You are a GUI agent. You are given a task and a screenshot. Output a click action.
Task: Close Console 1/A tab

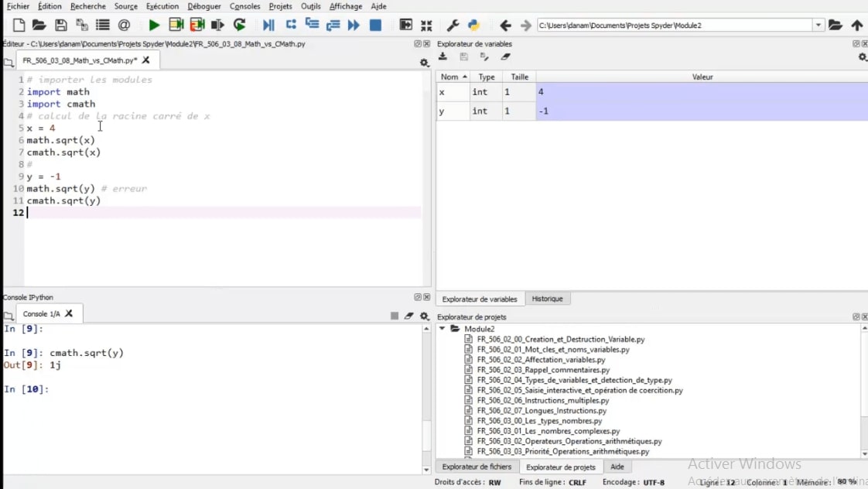[69, 313]
